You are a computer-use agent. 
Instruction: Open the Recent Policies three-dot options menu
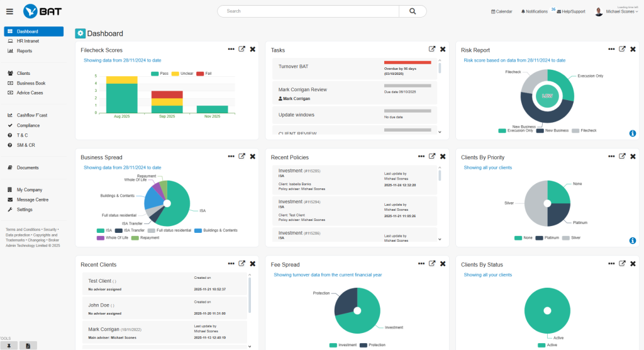click(x=421, y=157)
